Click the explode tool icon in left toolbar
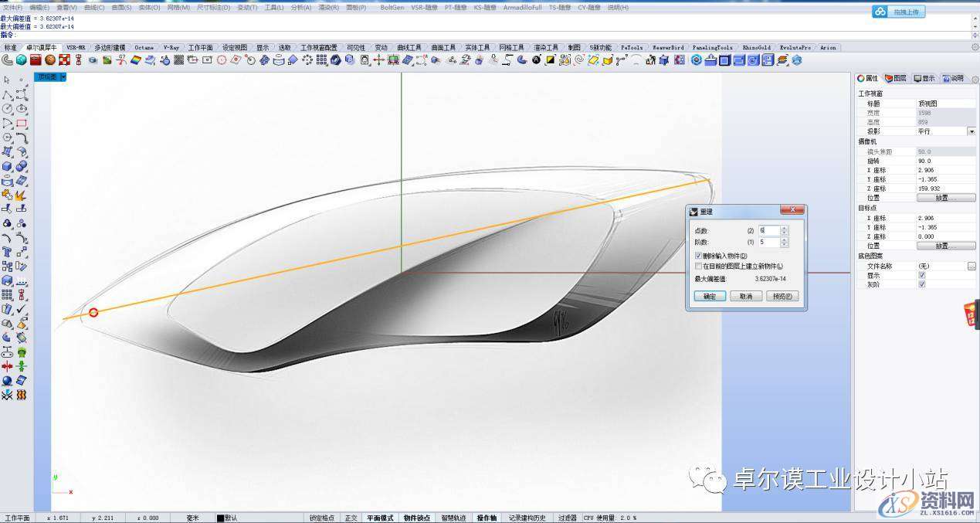Screen dimensions: 980x523 pyautogui.click(x=22, y=195)
